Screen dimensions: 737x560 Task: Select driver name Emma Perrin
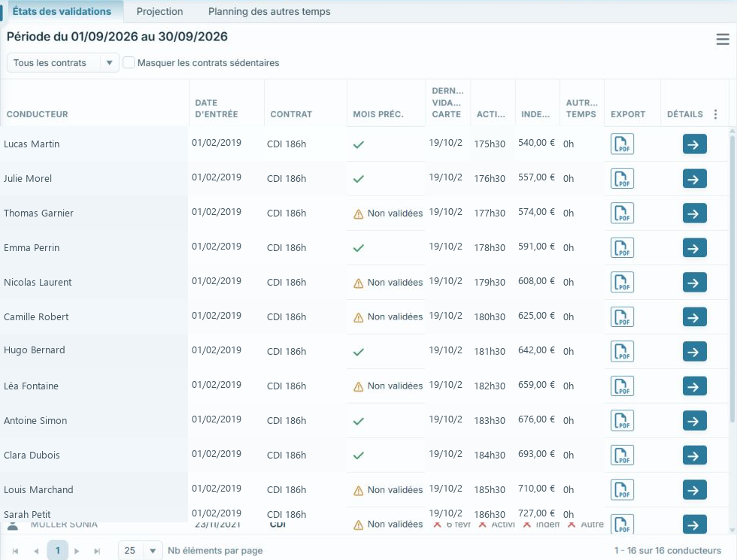pos(32,247)
